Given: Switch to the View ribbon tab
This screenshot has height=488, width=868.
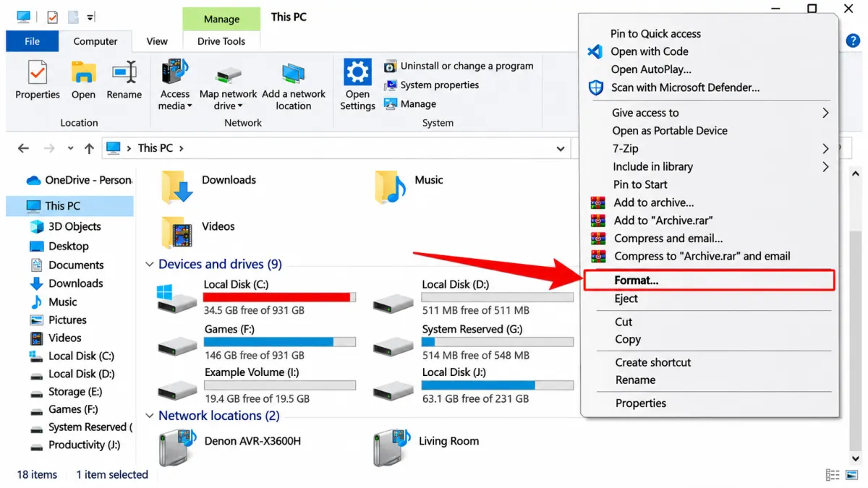Looking at the screenshot, I should coord(157,41).
